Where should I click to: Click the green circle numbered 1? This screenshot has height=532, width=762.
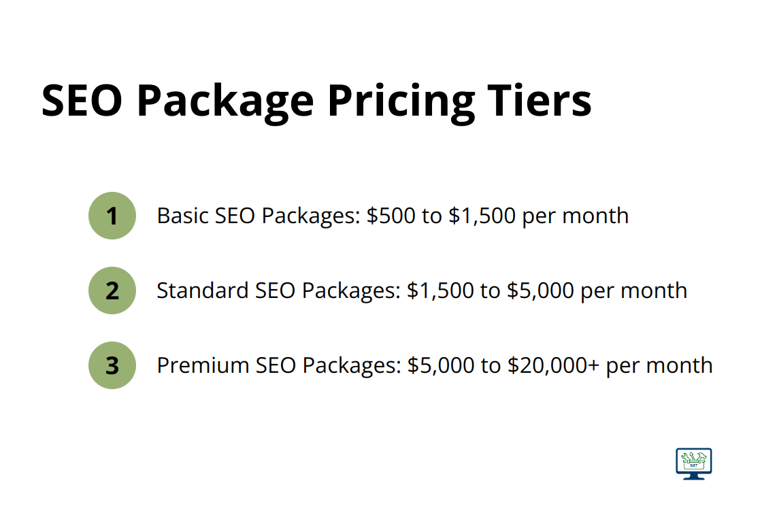click(x=112, y=216)
